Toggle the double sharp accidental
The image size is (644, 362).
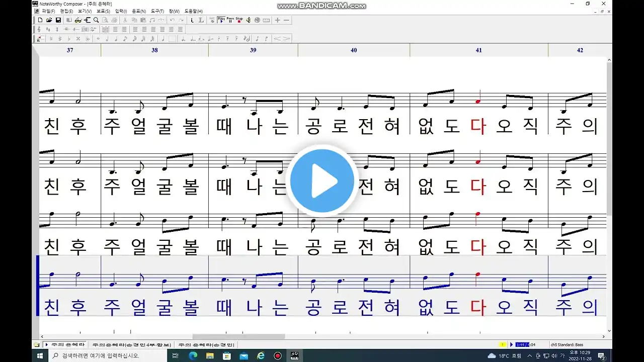[x=78, y=39]
